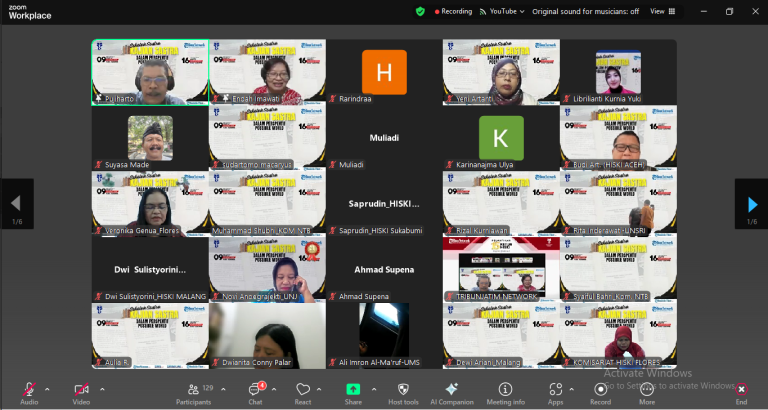The height and width of the screenshot is (410, 768).
Task: Turn on the camera with Video button
Action: [x=81, y=389]
